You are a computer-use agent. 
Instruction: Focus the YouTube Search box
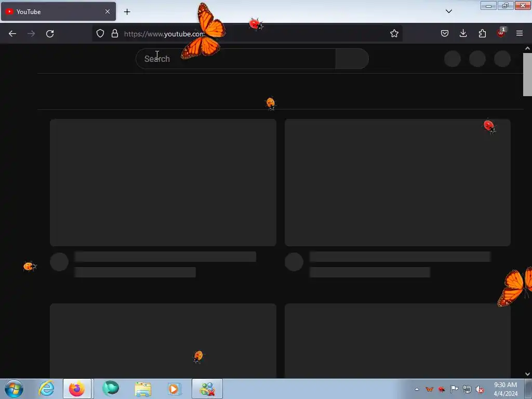click(x=235, y=59)
